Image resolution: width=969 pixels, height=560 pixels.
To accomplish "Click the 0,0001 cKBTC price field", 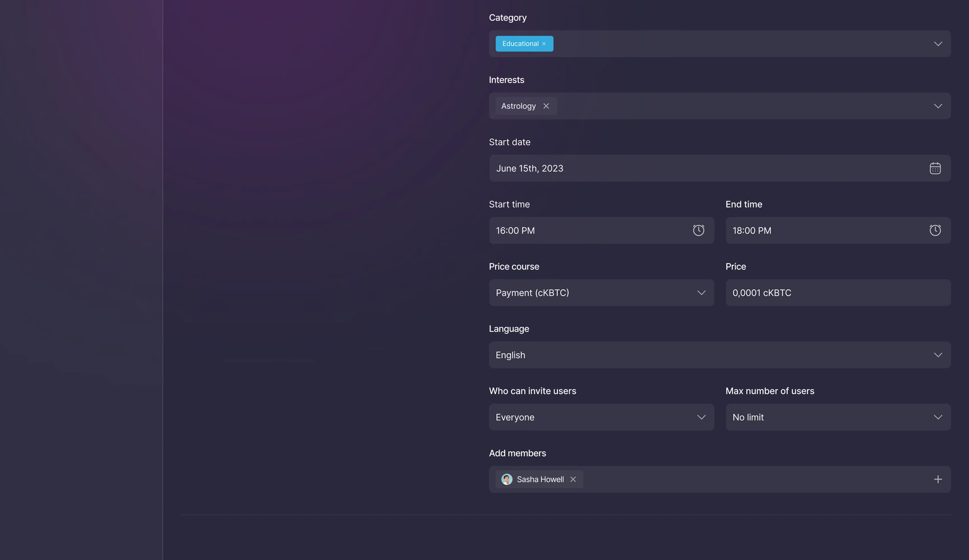I will [x=838, y=293].
